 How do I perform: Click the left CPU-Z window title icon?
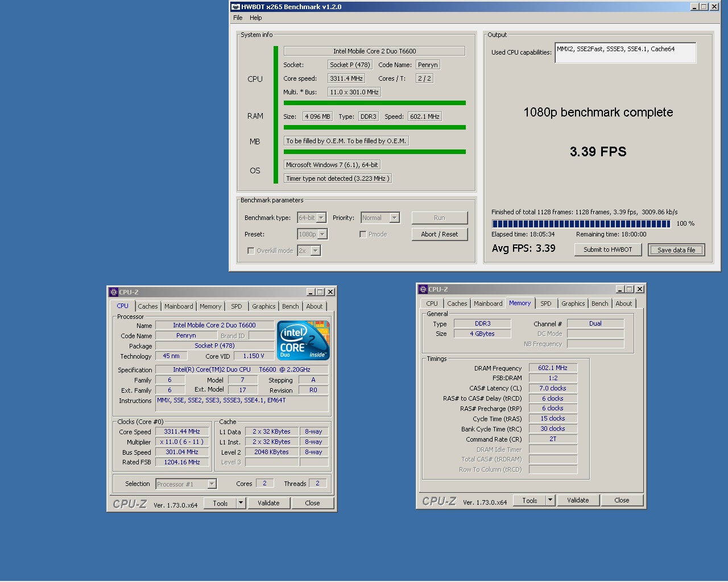click(113, 292)
